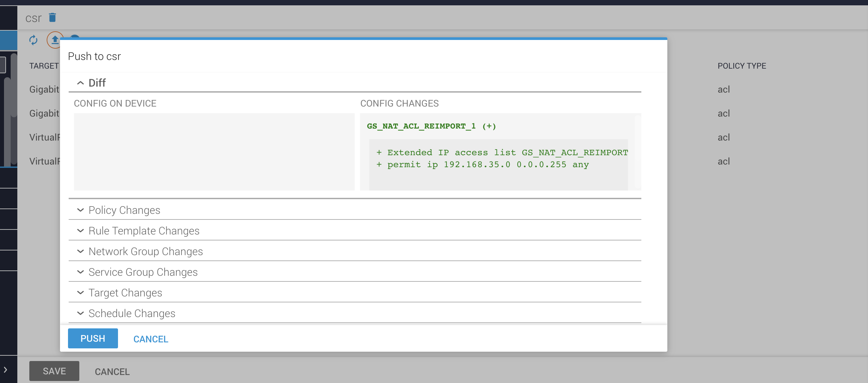Click the upload push icon in toolbar
Image resolution: width=868 pixels, height=383 pixels.
click(x=55, y=40)
